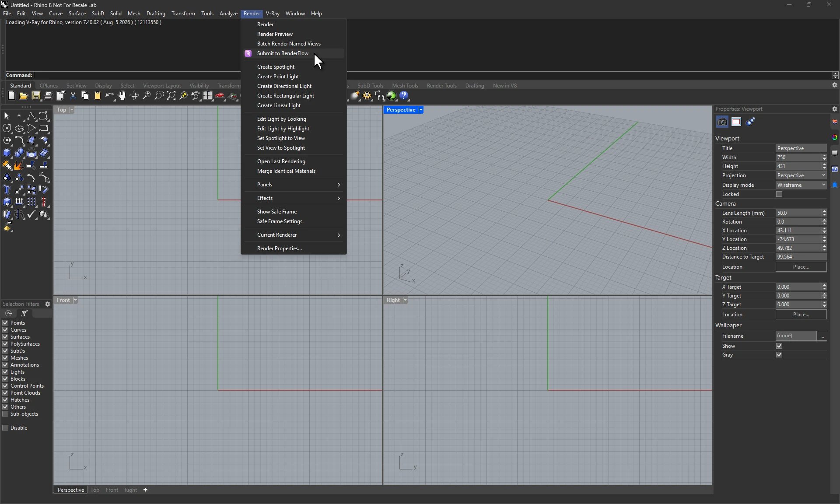Screen dimensions: 840x504
Task: Select the Circle tool in left sidebar
Action: pyautogui.click(x=7, y=129)
